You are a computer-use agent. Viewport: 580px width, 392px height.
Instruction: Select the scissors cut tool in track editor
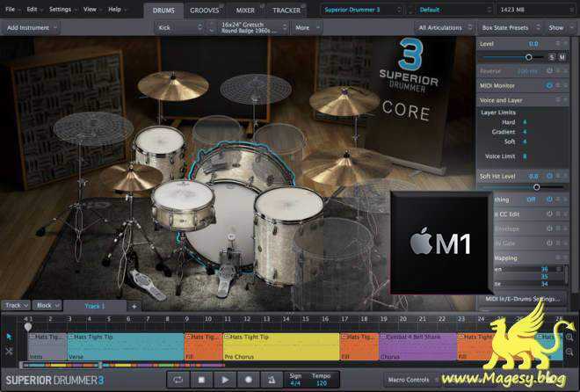[10, 351]
